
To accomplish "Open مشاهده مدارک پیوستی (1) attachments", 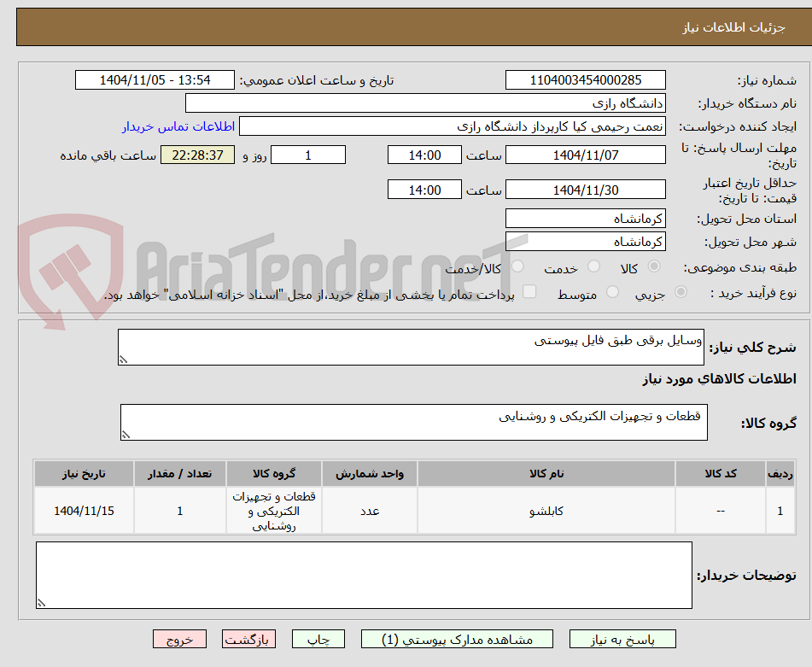I will click(457, 639).
